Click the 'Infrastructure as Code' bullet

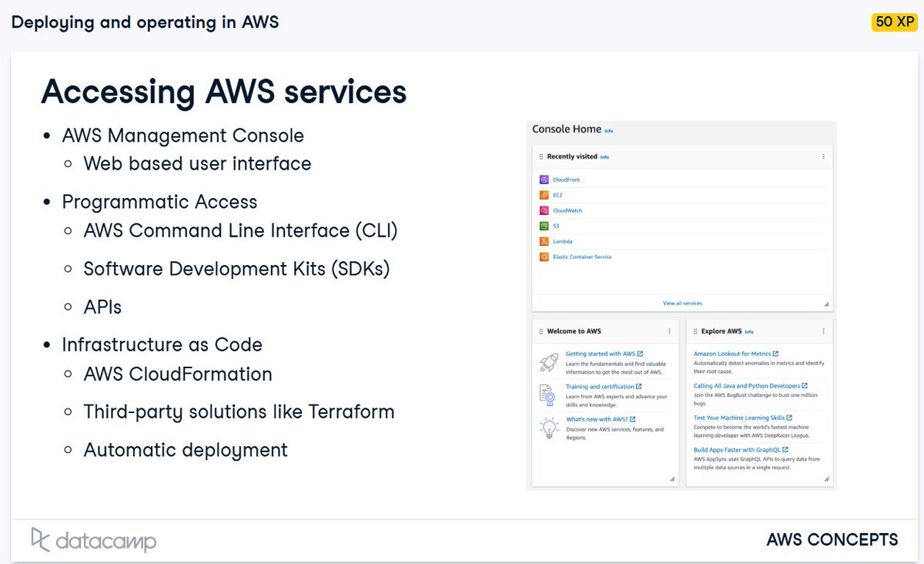tap(162, 344)
